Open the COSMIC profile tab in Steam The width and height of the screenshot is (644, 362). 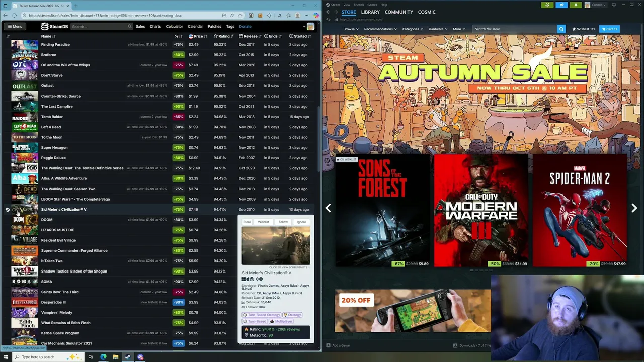[427, 12]
